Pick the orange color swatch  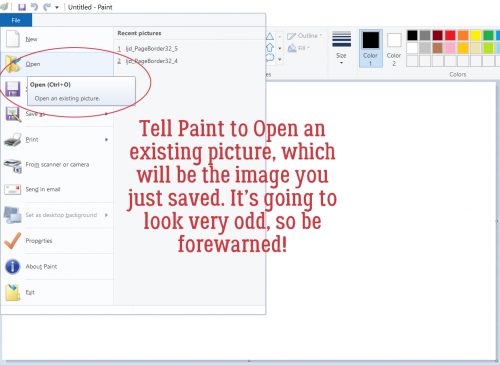click(x=463, y=35)
